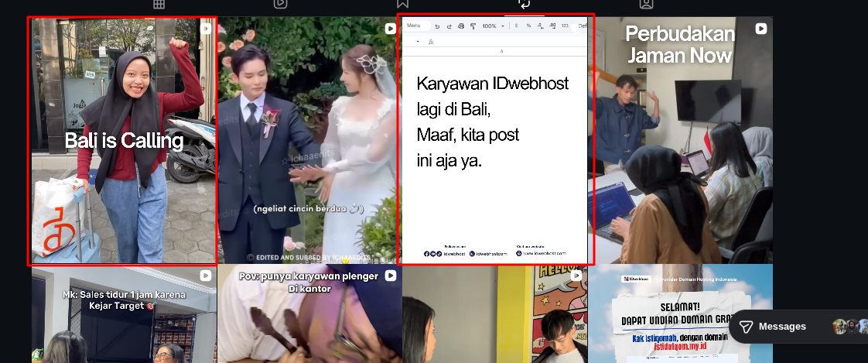Open the "Perbudakan Jaman Now" reel
This screenshot has height=363, width=868.
(x=680, y=140)
